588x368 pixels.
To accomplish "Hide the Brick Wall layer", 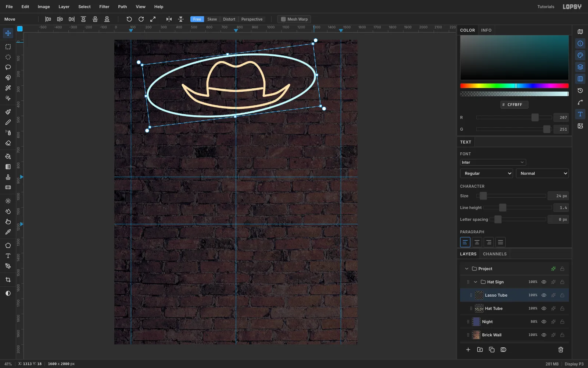I will [x=544, y=335].
